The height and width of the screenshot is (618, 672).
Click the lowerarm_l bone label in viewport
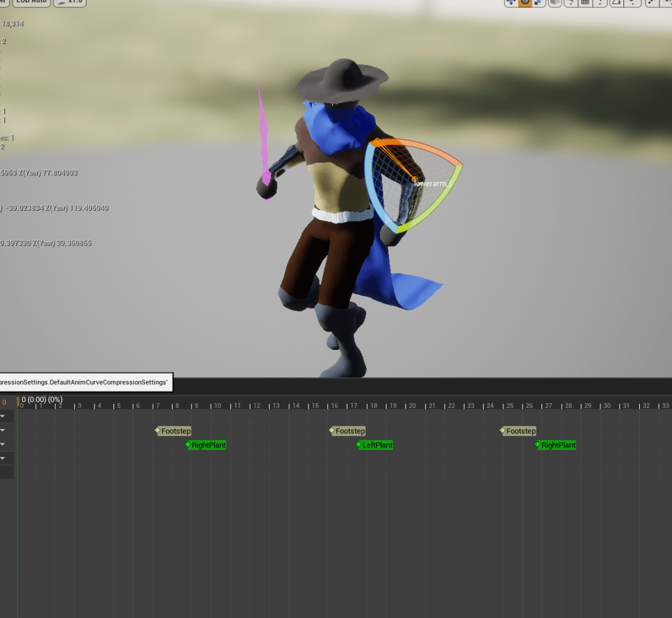click(x=433, y=183)
